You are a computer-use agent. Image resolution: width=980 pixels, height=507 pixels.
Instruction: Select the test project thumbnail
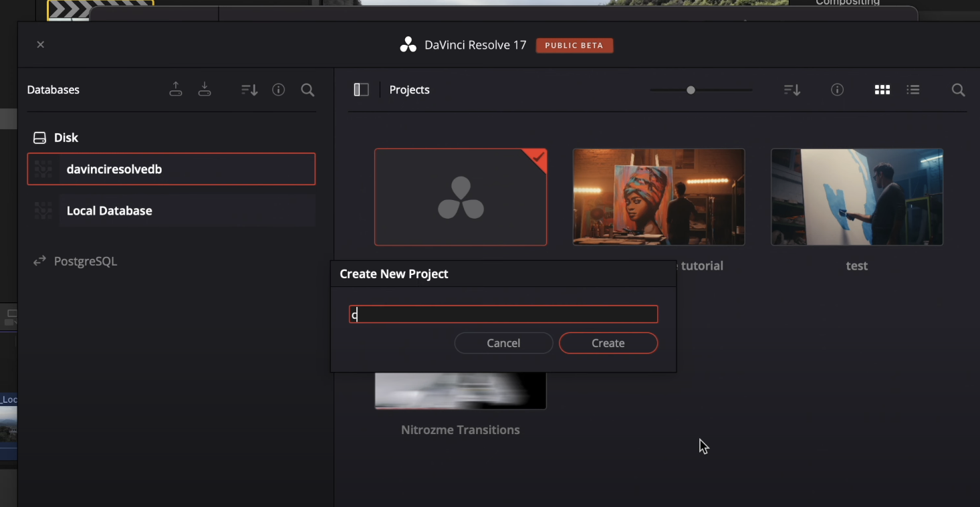click(857, 197)
